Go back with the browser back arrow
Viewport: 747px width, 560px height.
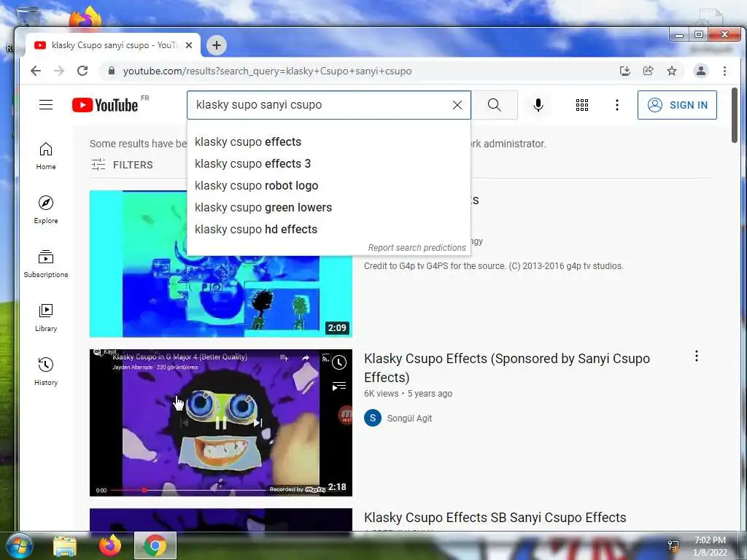36,71
